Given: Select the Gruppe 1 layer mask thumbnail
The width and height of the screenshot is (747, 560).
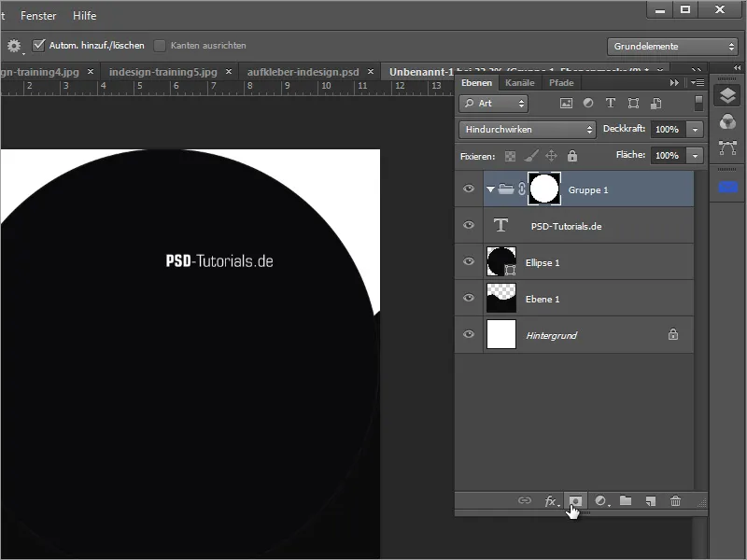Looking at the screenshot, I should pos(544,189).
